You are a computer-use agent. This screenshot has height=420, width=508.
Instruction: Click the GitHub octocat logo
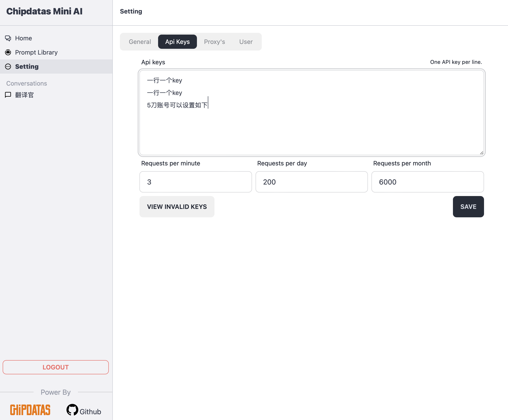tap(72, 410)
